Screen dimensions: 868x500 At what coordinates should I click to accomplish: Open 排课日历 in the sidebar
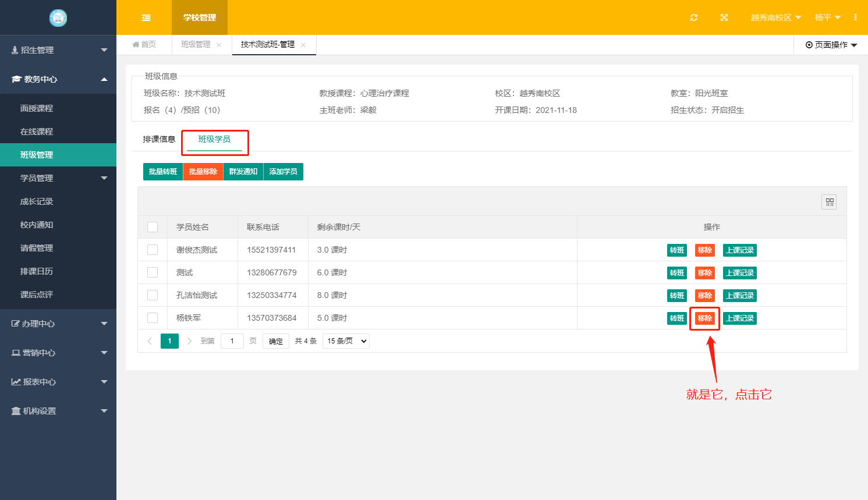(x=37, y=271)
